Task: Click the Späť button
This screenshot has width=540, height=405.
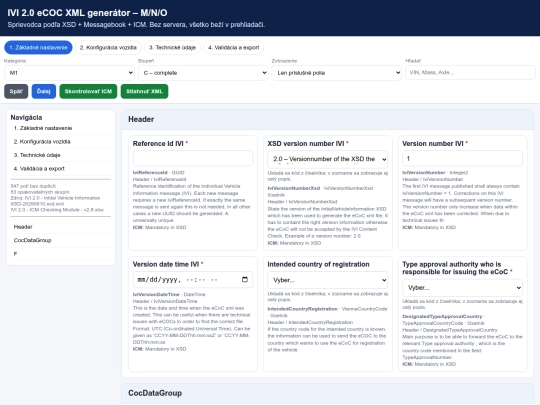Action: tap(16, 91)
